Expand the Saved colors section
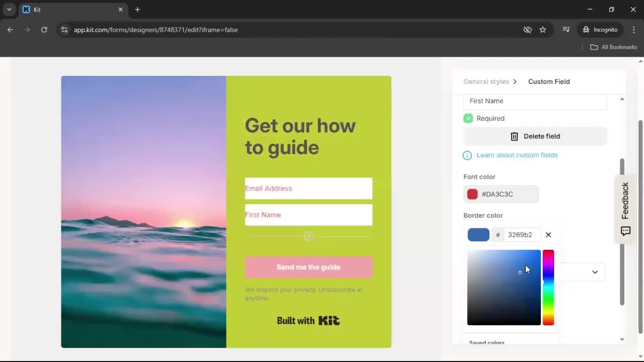This screenshot has width=644, height=362. click(486, 342)
